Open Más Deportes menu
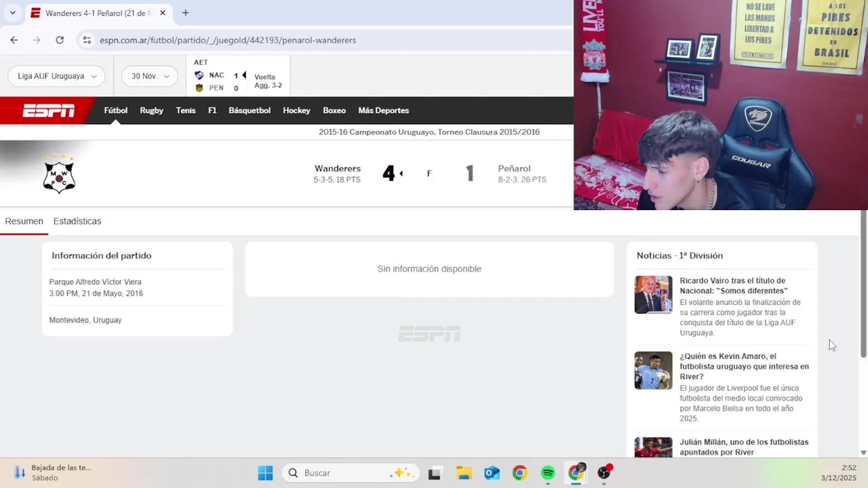The image size is (868, 488). coord(383,110)
